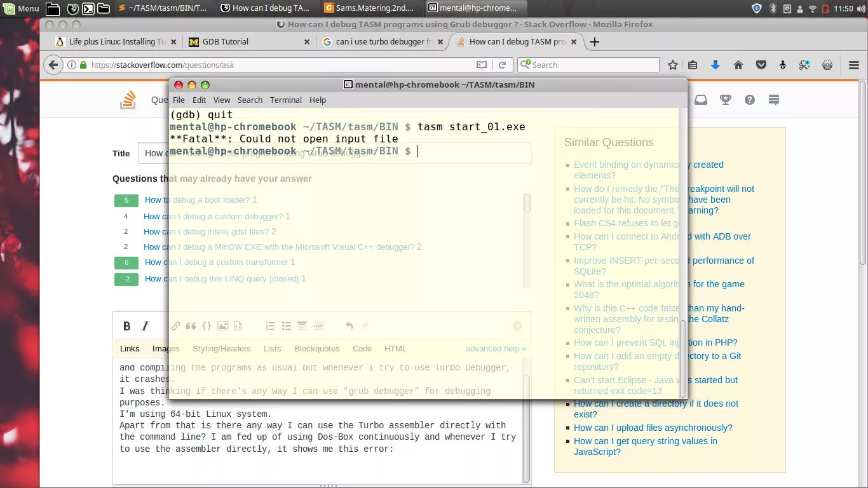868x488 pixels.
Task: Click the Stack Overflow logo
Action: tap(128, 100)
